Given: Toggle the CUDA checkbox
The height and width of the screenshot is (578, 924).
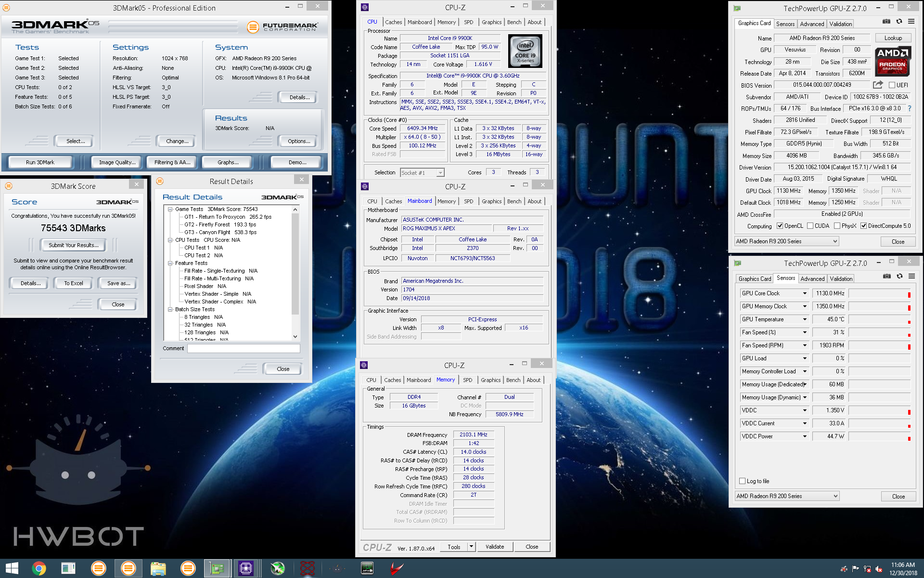Looking at the screenshot, I should pyautogui.click(x=810, y=226).
